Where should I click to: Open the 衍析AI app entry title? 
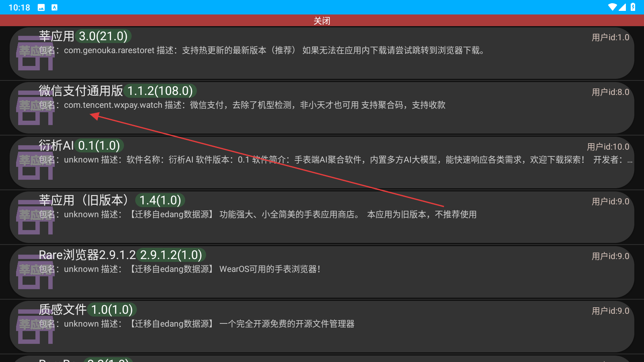coord(56,146)
